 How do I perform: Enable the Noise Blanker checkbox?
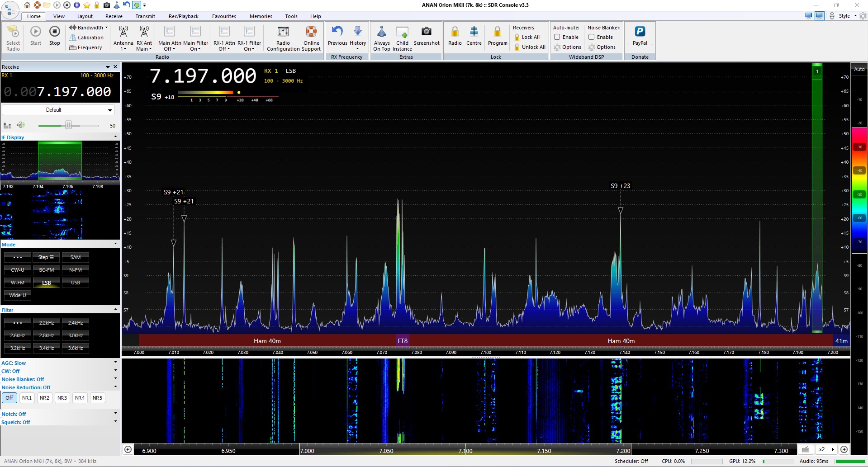point(592,37)
